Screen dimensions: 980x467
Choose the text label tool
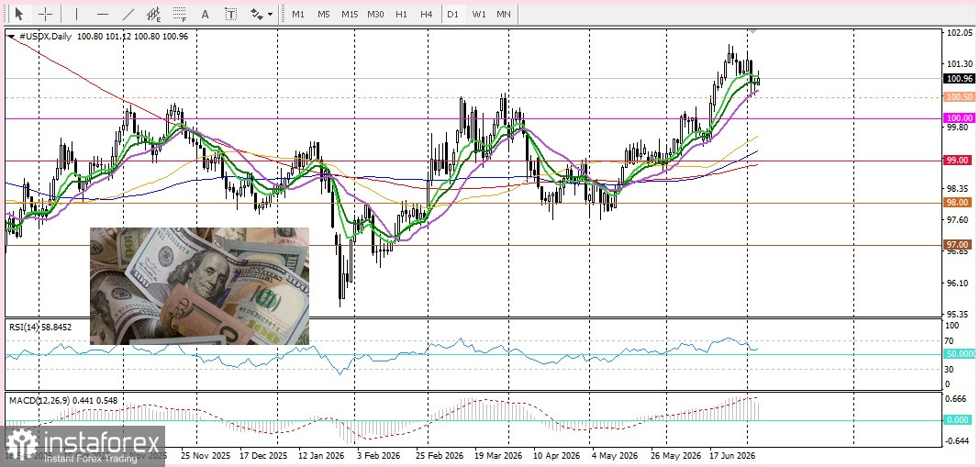click(x=230, y=14)
